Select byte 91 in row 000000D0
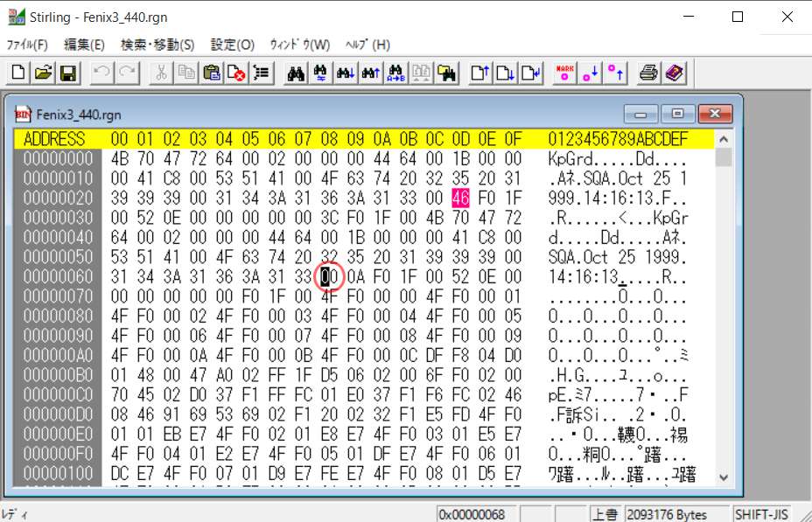The image size is (812, 522). (x=171, y=414)
